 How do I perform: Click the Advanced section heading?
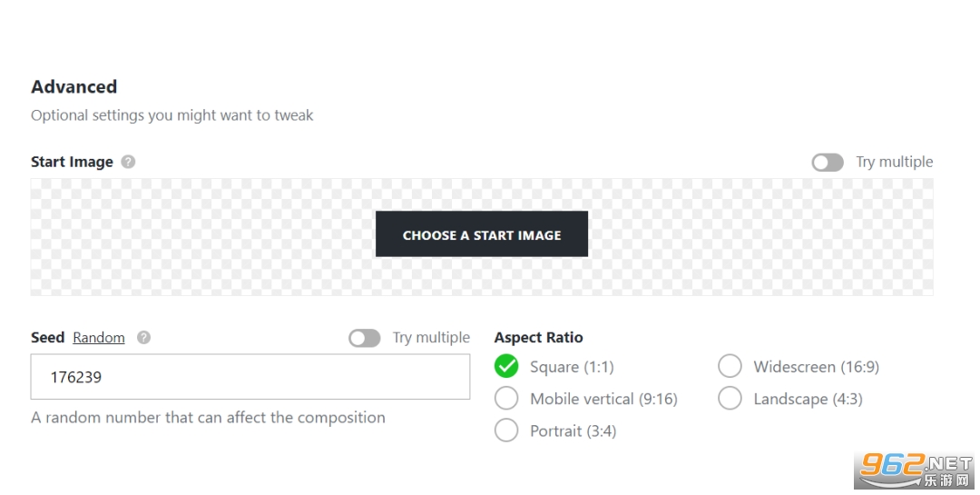pos(74,87)
